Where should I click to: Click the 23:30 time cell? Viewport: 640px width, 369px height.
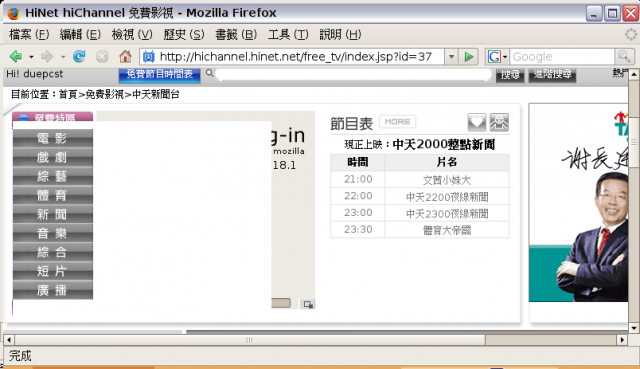358,230
